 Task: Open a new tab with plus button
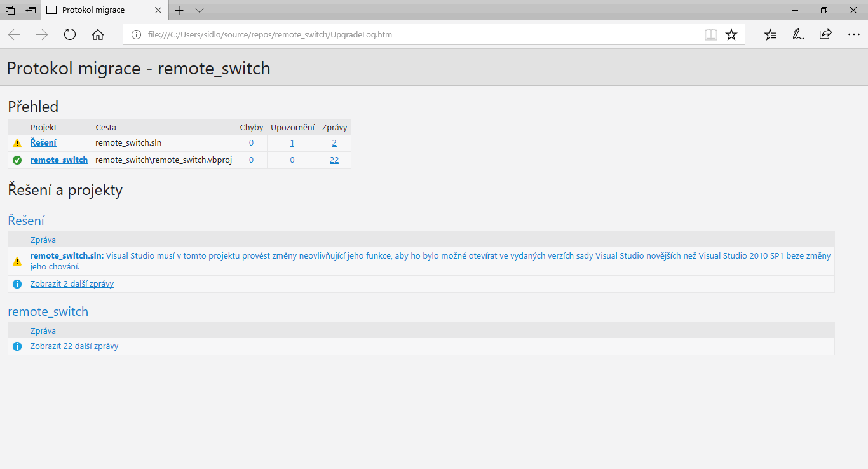point(179,10)
